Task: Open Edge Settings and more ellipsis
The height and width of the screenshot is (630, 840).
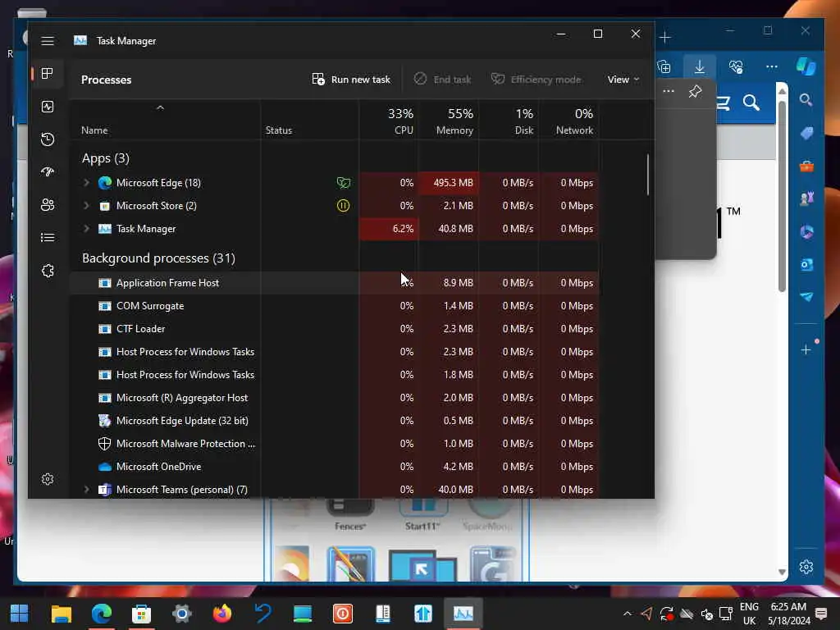Action: pos(772,67)
